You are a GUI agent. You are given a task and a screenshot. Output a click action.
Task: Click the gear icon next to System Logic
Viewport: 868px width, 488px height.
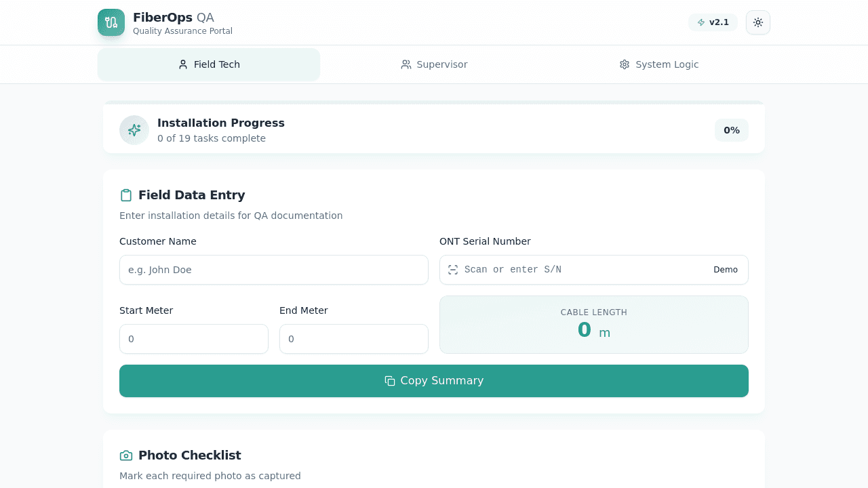click(624, 64)
